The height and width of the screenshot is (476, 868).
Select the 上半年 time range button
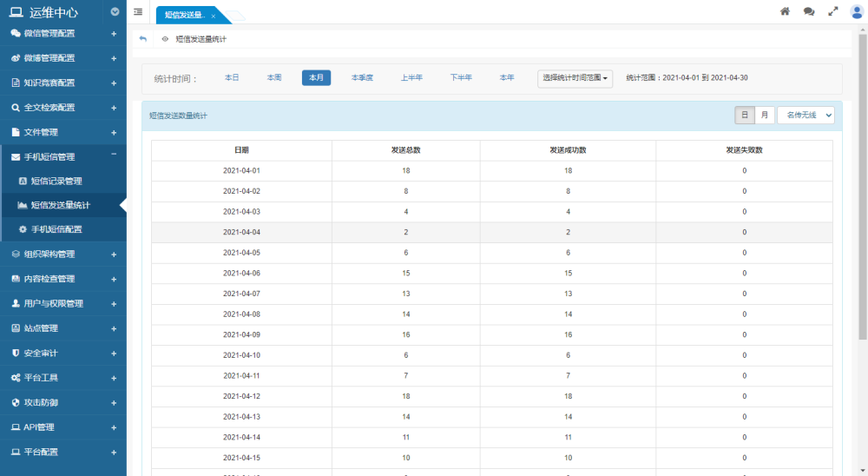[411, 77]
